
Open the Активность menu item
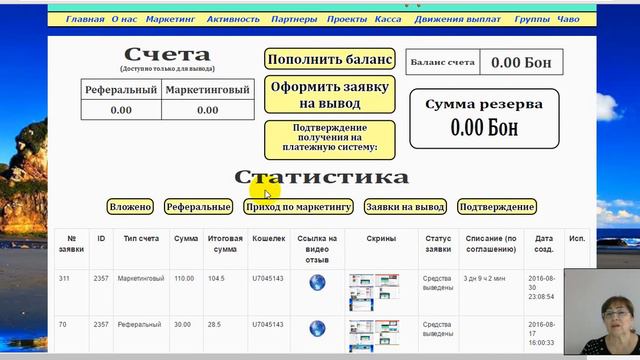[233, 19]
